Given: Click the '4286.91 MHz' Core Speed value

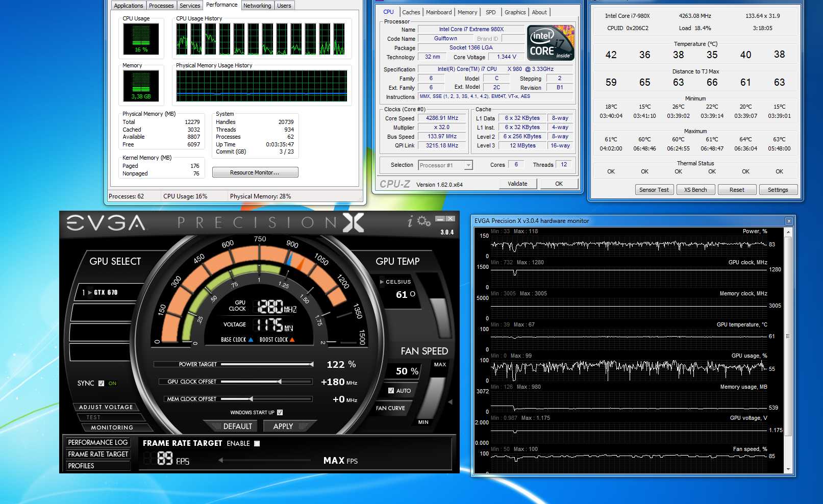Looking at the screenshot, I should (442, 118).
